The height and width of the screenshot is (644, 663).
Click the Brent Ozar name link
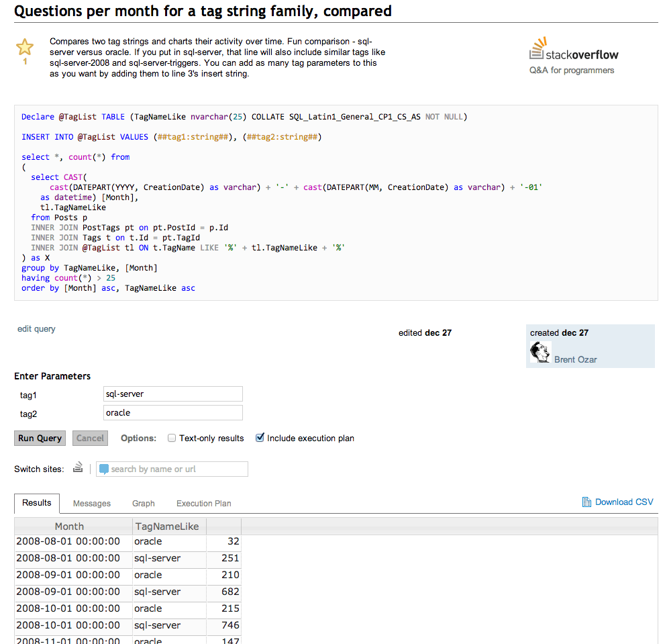576,359
